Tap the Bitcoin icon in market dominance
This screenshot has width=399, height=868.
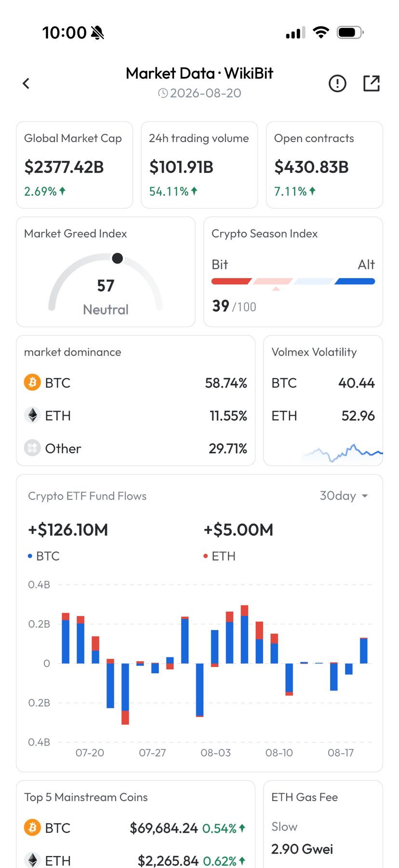32,383
